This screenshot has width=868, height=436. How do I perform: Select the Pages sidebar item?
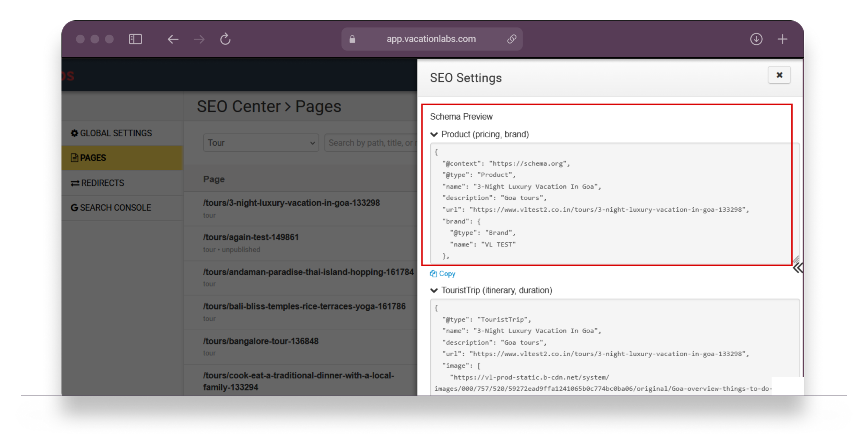click(89, 158)
